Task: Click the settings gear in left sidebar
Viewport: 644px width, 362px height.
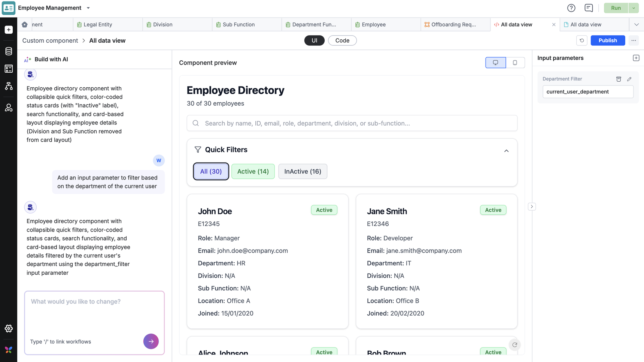Action: point(9,329)
